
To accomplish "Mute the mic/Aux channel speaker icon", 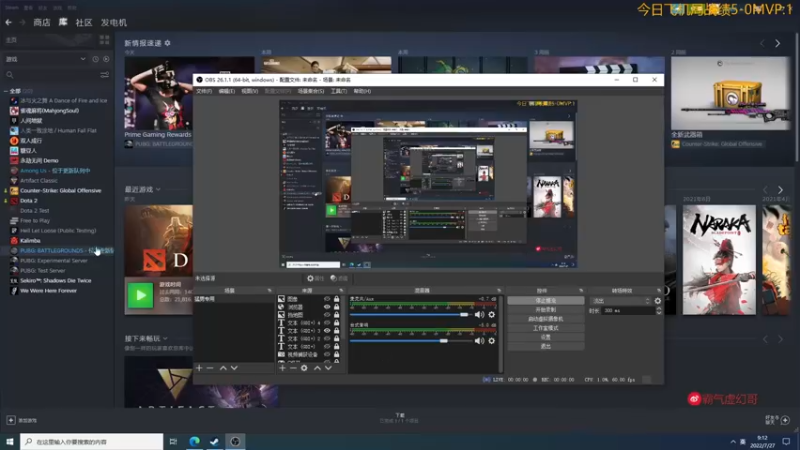I will tap(479, 315).
